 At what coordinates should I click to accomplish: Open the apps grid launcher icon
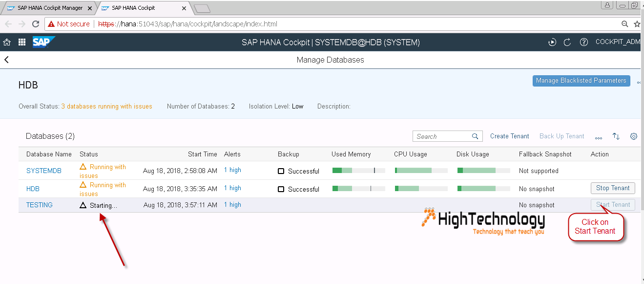22,43
